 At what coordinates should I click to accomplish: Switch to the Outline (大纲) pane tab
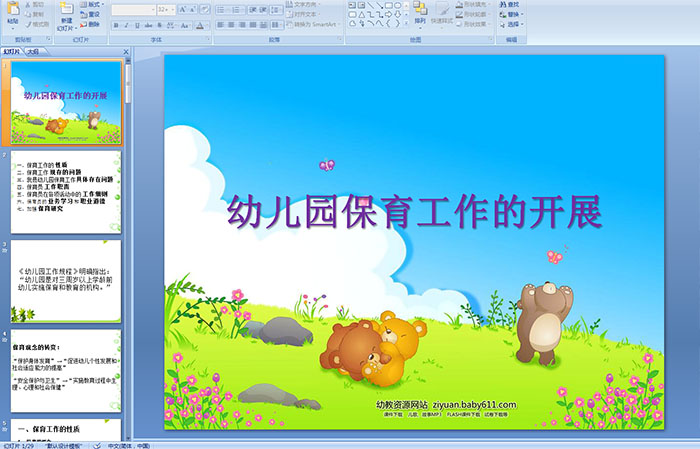coord(33,52)
